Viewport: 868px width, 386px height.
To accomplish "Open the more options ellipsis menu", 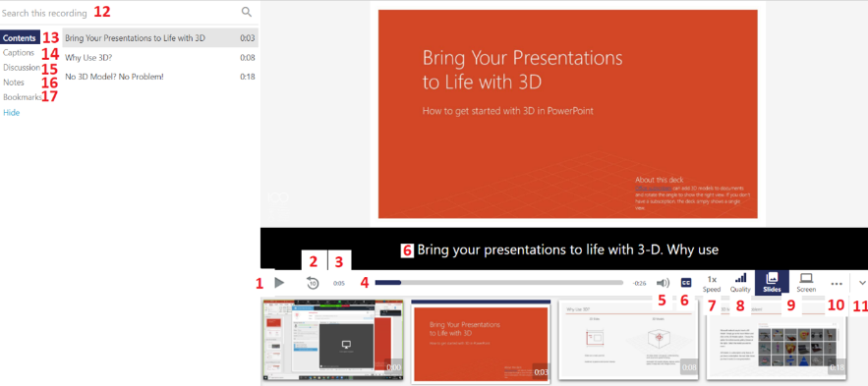I will click(837, 283).
